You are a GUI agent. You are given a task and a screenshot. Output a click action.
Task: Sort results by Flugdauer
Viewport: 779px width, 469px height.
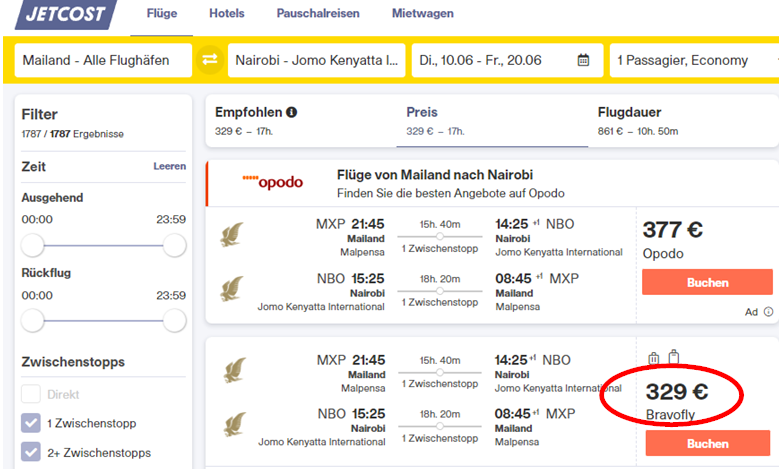click(x=683, y=121)
